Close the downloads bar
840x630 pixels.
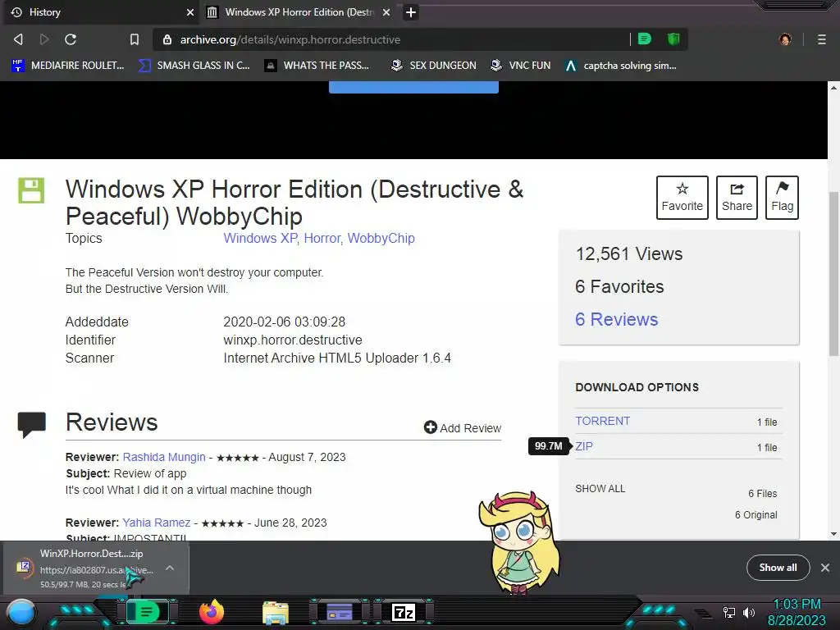pos(825,568)
